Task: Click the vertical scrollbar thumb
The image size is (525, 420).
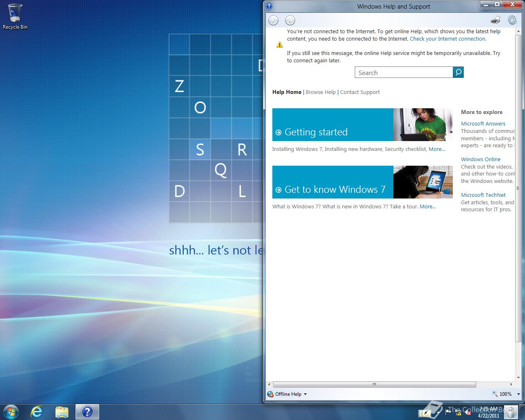Action: click(518, 188)
